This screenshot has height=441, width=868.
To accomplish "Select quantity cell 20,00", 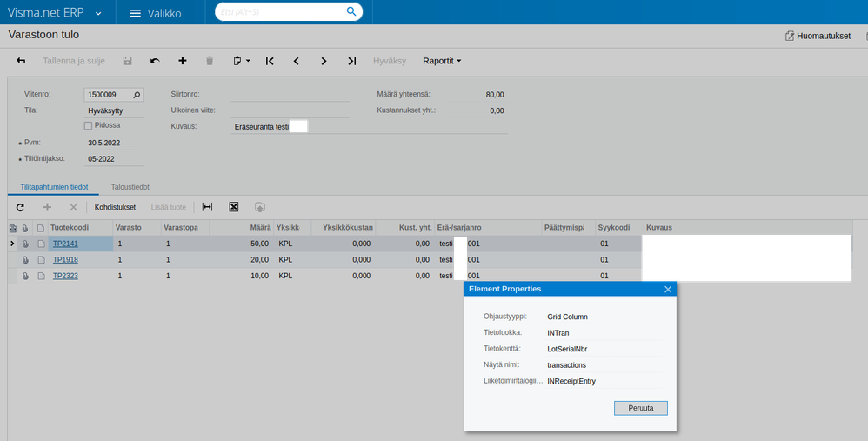I will pyautogui.click(x=242, y=259).
